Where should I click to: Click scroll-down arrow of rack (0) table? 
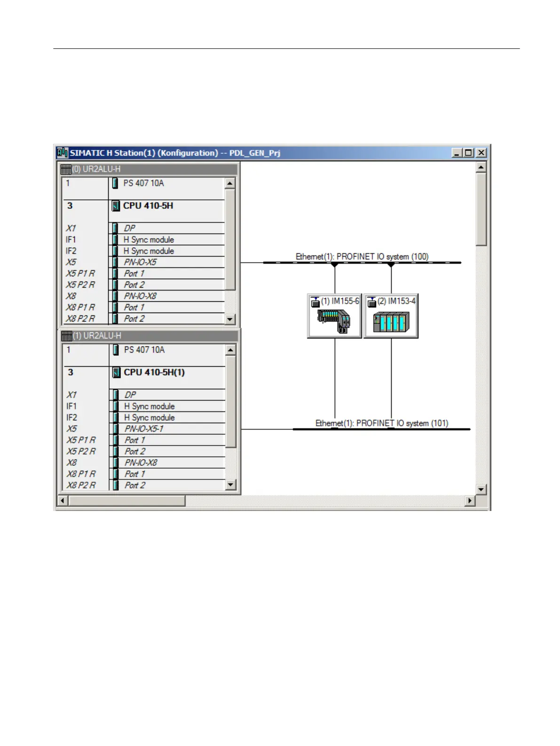[x=230, y=319]
